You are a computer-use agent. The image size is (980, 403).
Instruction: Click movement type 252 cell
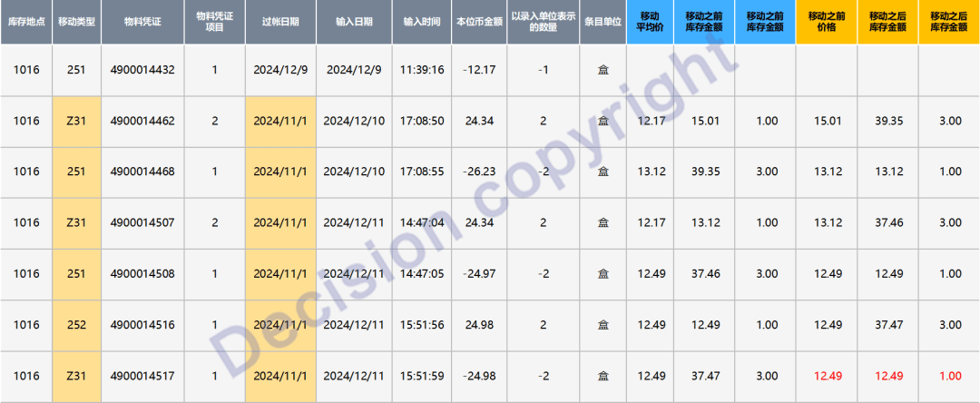click(76, 325)
